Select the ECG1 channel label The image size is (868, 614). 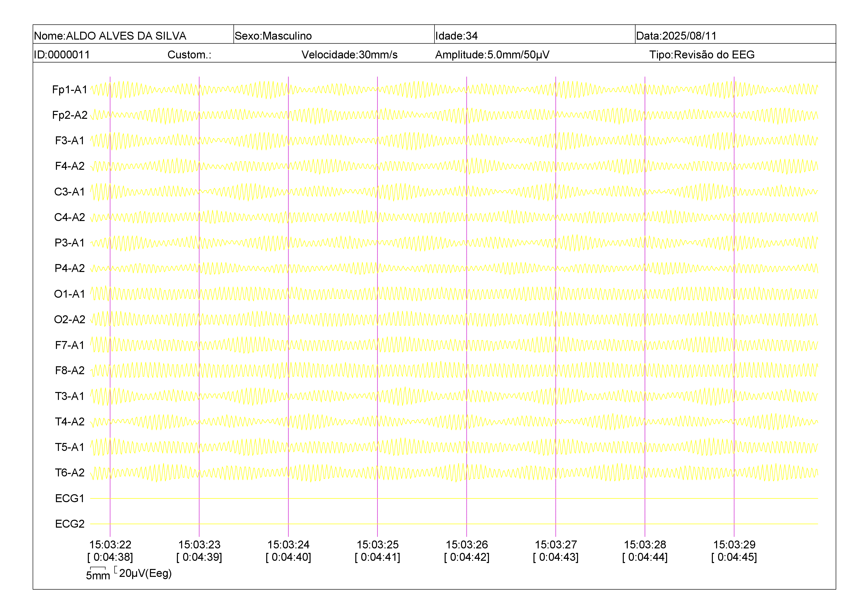point(70,498)
